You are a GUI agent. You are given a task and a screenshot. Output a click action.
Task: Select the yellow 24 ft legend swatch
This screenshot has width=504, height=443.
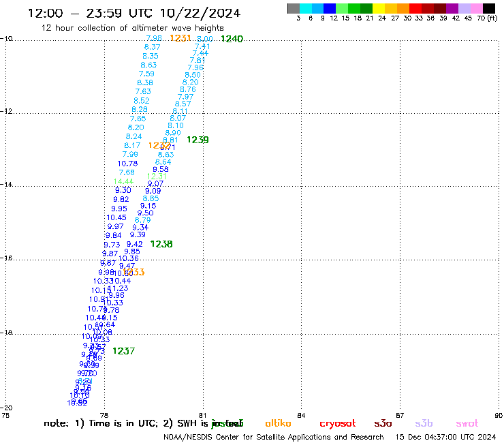click(x=379, y=8)
